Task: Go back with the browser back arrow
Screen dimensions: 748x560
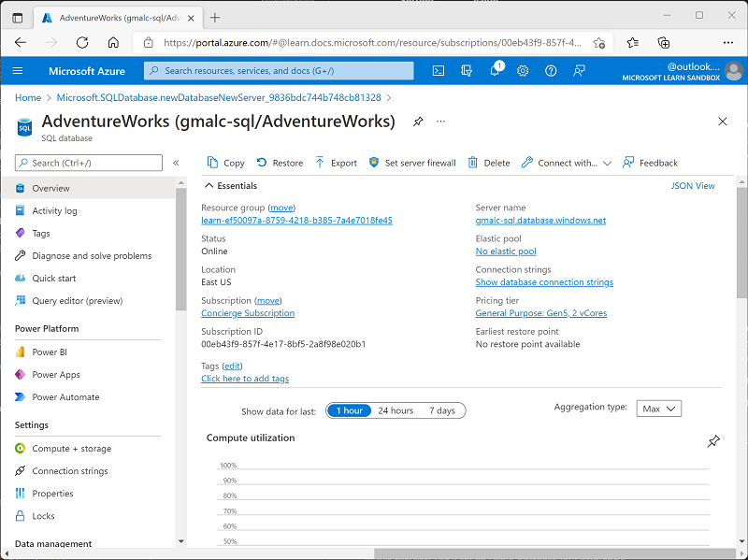Action: tap(21, 43)
